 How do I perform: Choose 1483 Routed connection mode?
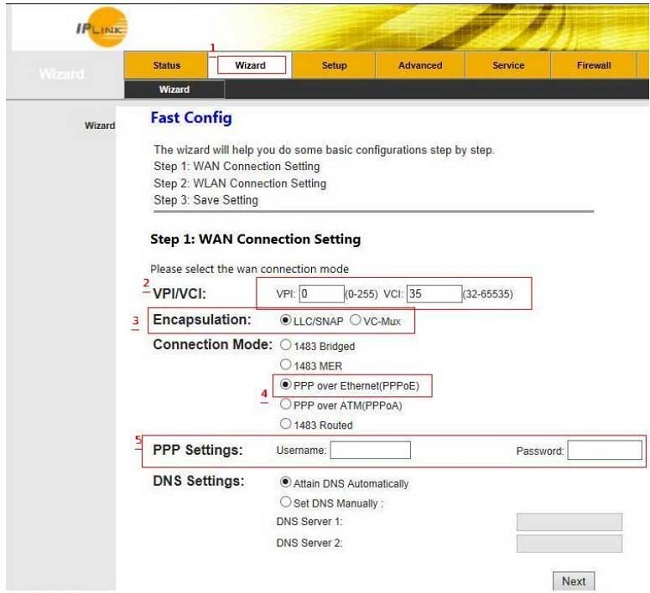click(287, 425)
